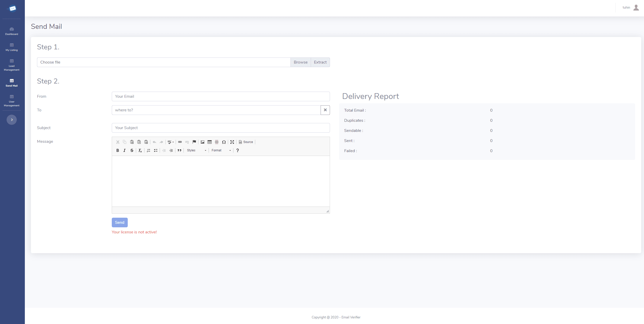Click the Remove Format icon

pos(140,150)
